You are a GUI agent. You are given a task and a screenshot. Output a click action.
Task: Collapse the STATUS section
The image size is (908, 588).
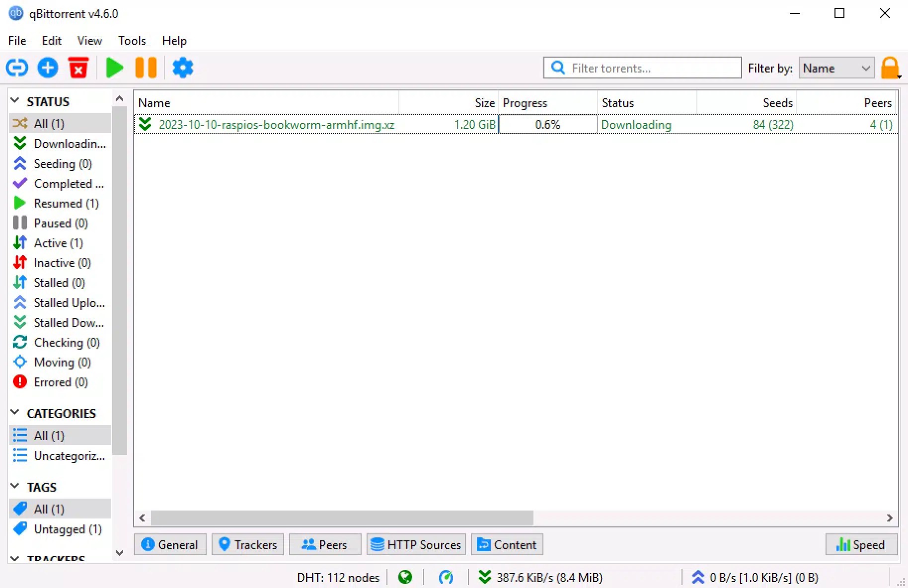[13, 100]
